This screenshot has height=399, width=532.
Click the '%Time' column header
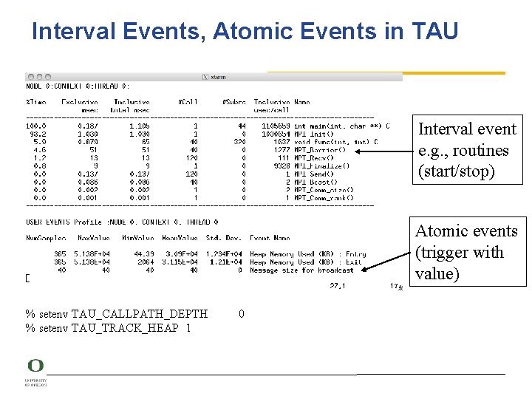[x=36, y=102]
